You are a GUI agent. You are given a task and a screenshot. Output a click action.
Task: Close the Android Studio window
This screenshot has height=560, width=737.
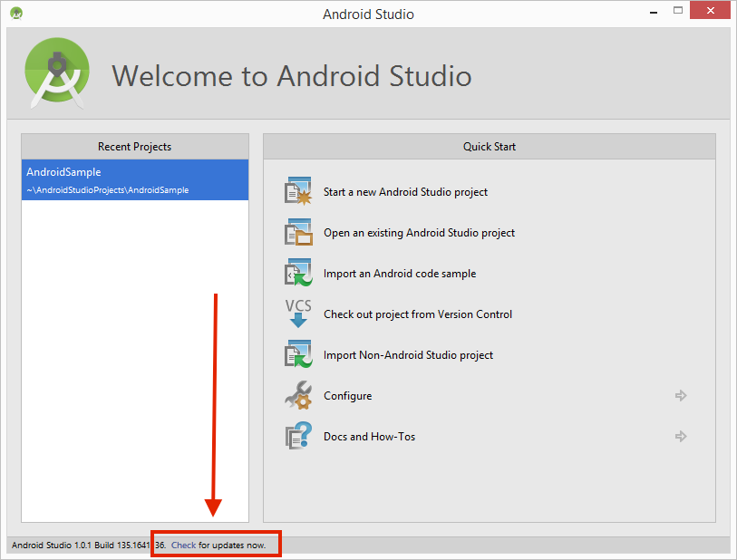pyautogui.click(x=710, y=10)
